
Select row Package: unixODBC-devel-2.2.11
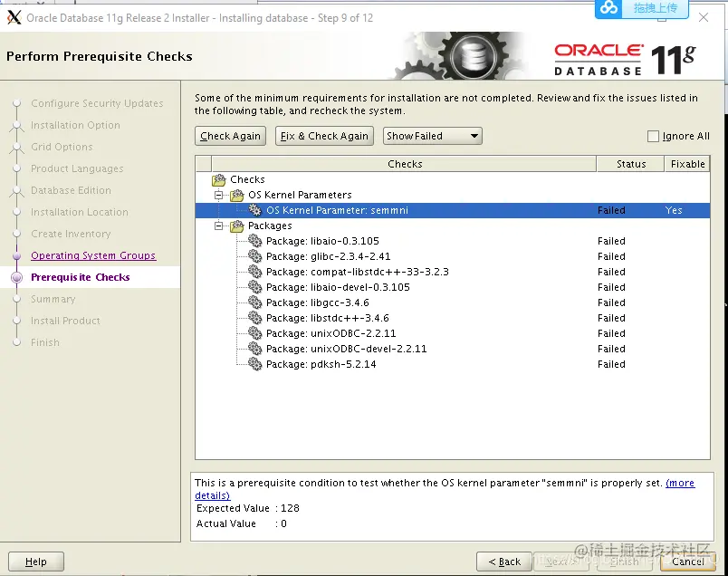[453, 349]
